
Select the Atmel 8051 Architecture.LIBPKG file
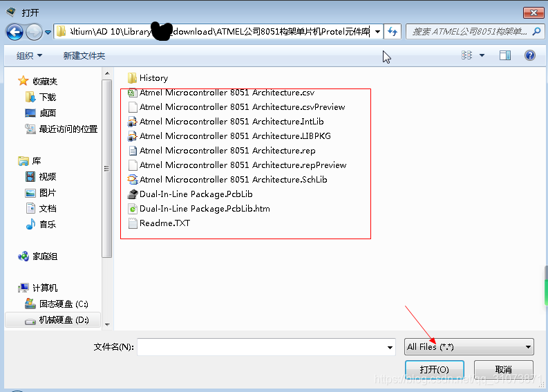tap(235, 136)
